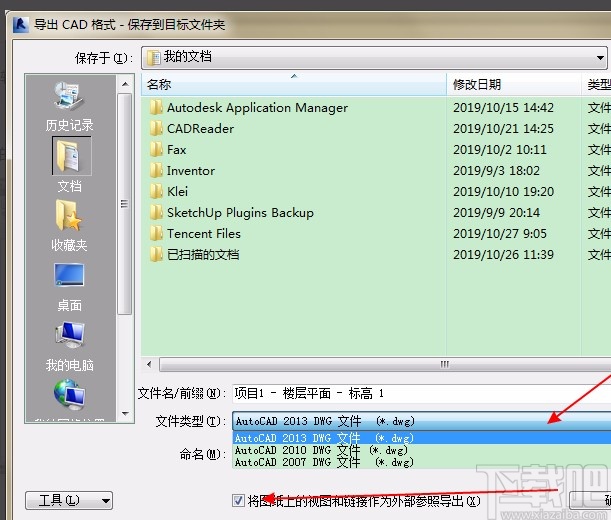Click the file list horizontal scrollbar thumb
The width and height of the screenshot is (611, 520).
point(385,364)
